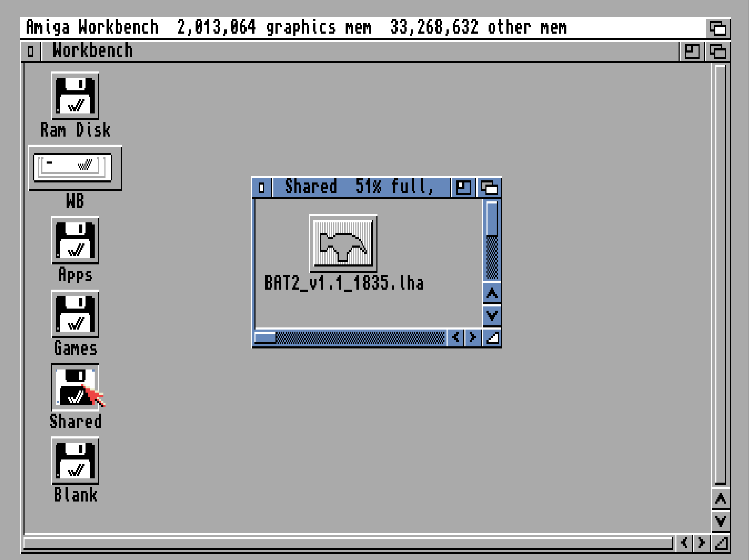This screenshot has height=560, width=749.
Task: Click the Shared window's scroll right arrow
Action: tap(473, 338)
